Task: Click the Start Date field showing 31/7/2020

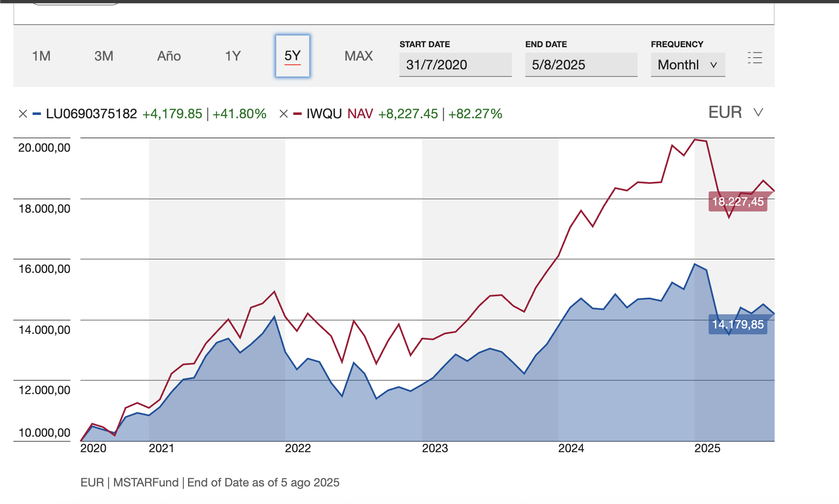Action: coord(455,65)
